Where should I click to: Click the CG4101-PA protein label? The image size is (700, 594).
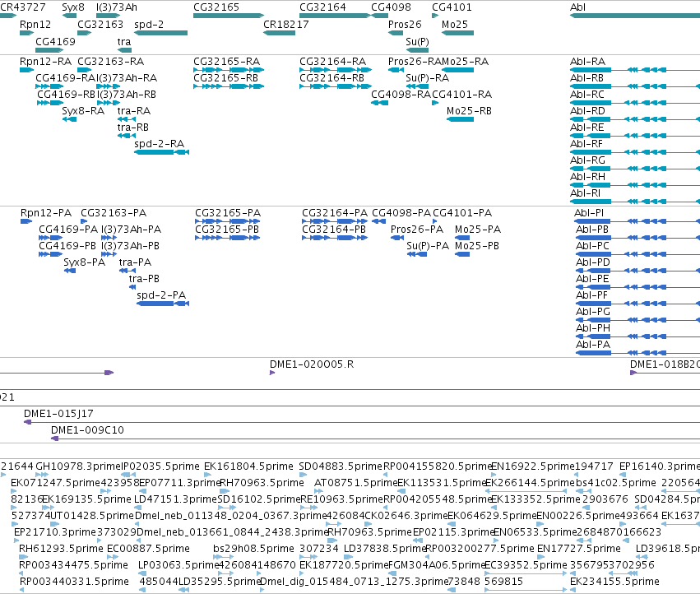[x=462, y=213]
